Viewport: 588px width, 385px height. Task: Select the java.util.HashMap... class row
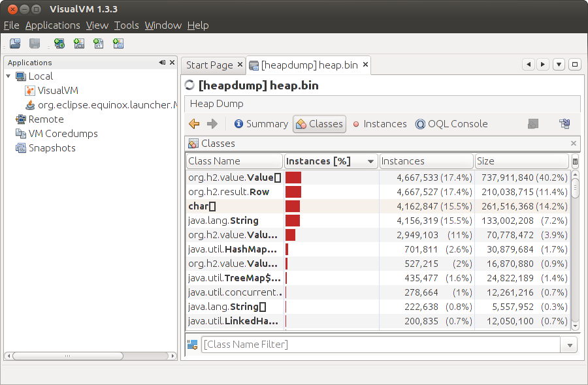click(x=378, y=249)
